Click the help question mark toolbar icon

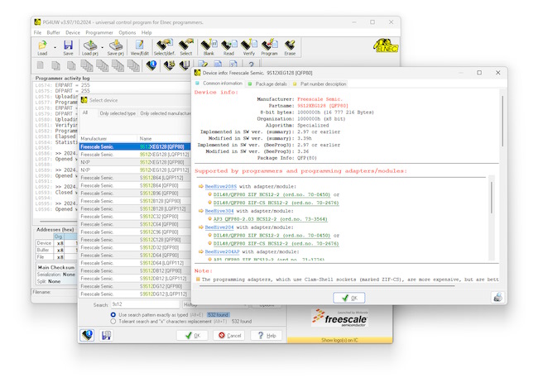pos(251,65)
